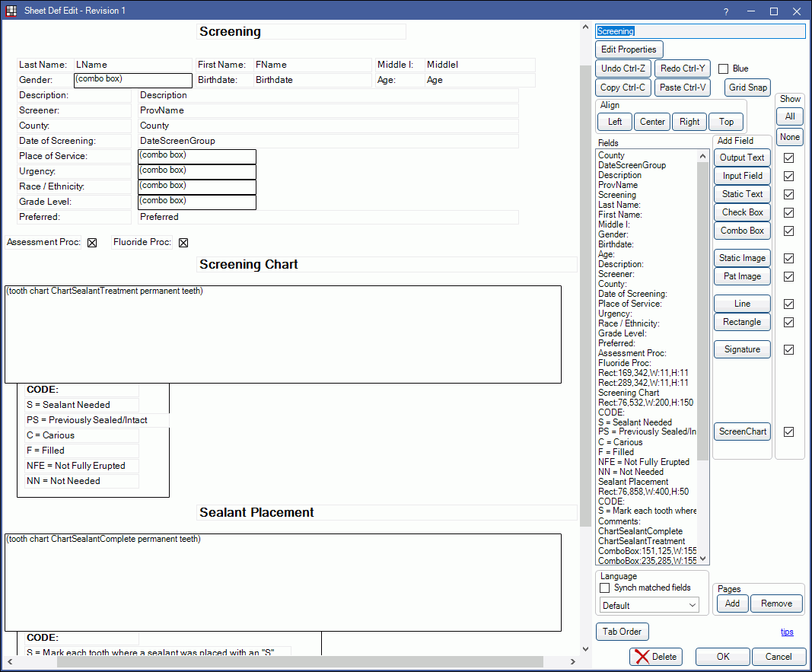Open the Language Default dropdown
This screenshot has width=812, height=672.
click(x=649, y=605)
